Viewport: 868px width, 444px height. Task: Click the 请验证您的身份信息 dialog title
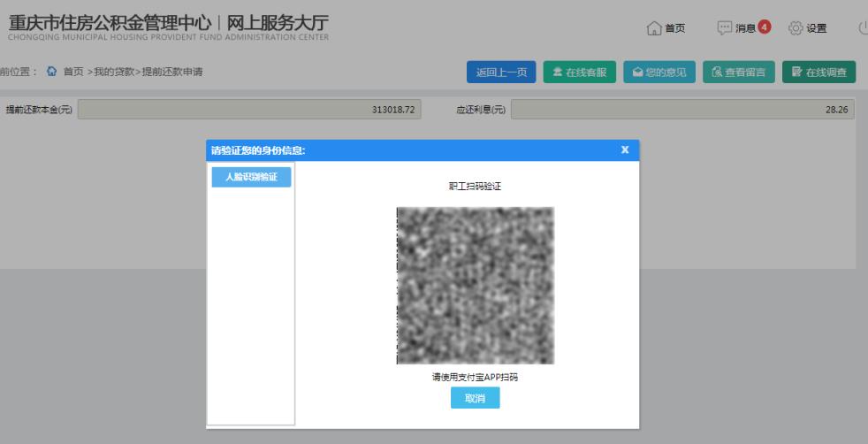258,150
